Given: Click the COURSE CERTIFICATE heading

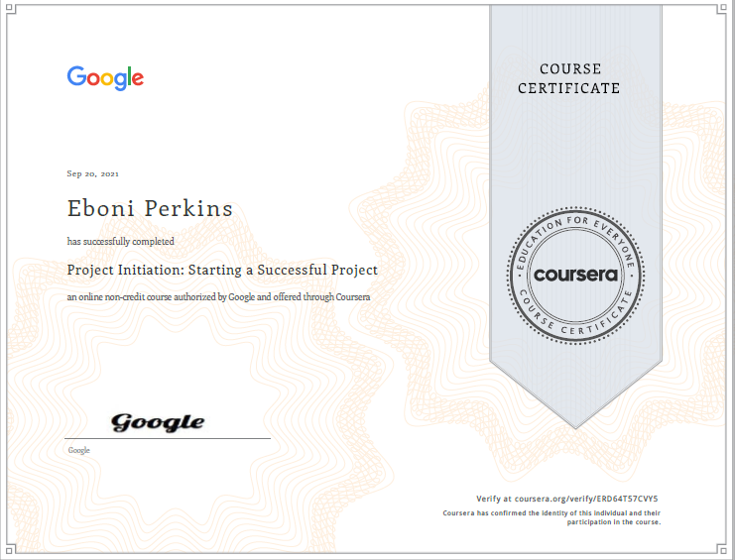Looking at the screenshot, I should [569, 78].
